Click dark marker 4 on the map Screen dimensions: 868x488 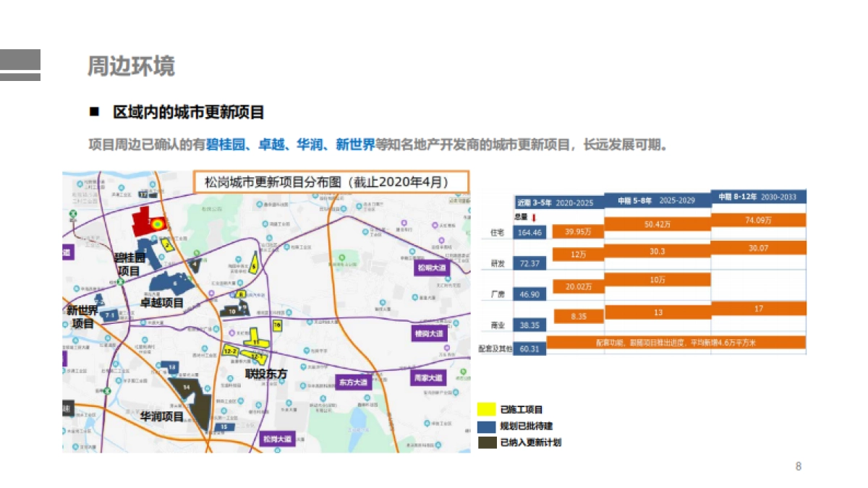(x=195, y=263)
